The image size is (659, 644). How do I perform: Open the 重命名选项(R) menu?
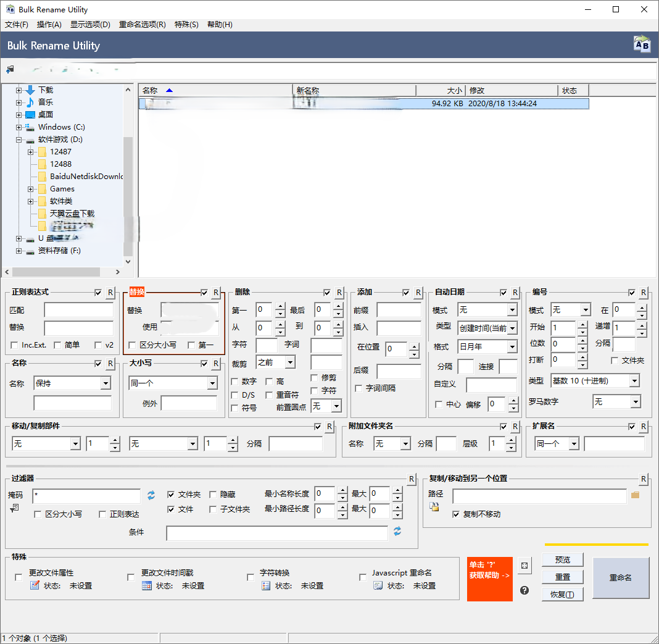(x=142, y=25)
